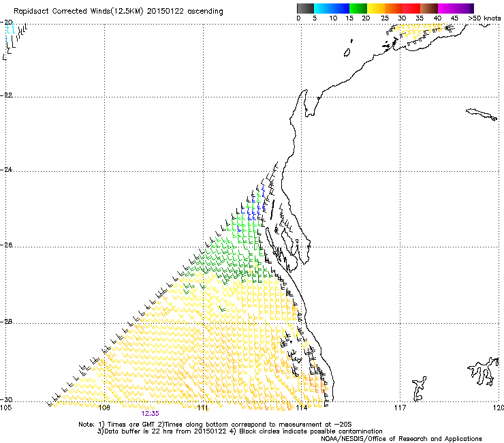Image resolution: width=504 pixels, height=443 pixels.
Task: Click the purple 12:35 time label
Action: [150, 414]
